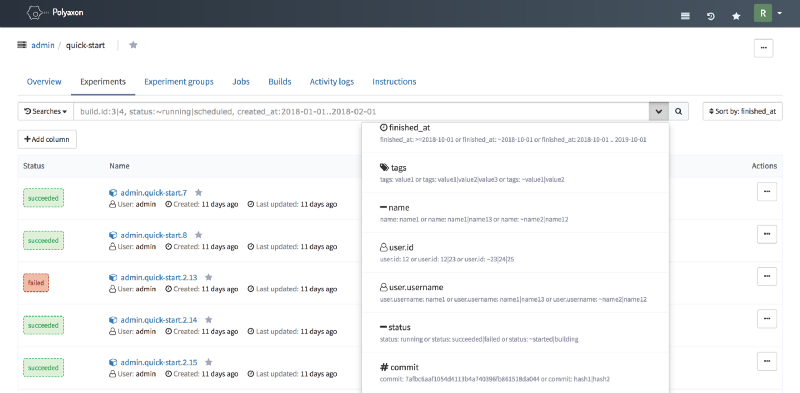Expand the Searches dropdown

click(45, 111)
